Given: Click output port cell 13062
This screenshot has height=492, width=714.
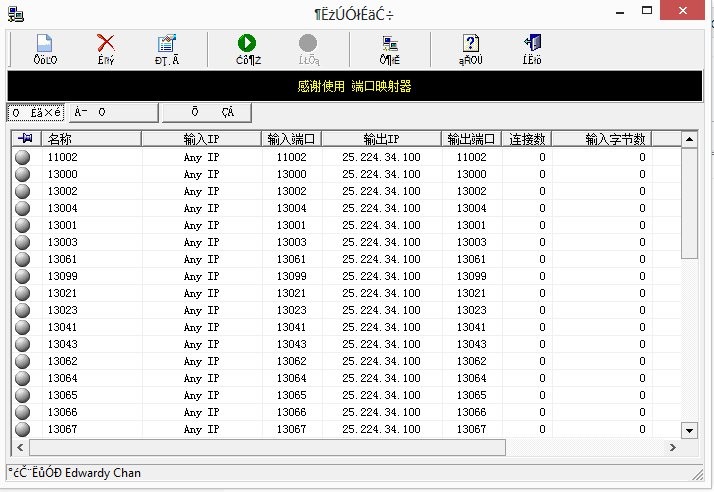Looking at the screenshot, I should 472,361.
